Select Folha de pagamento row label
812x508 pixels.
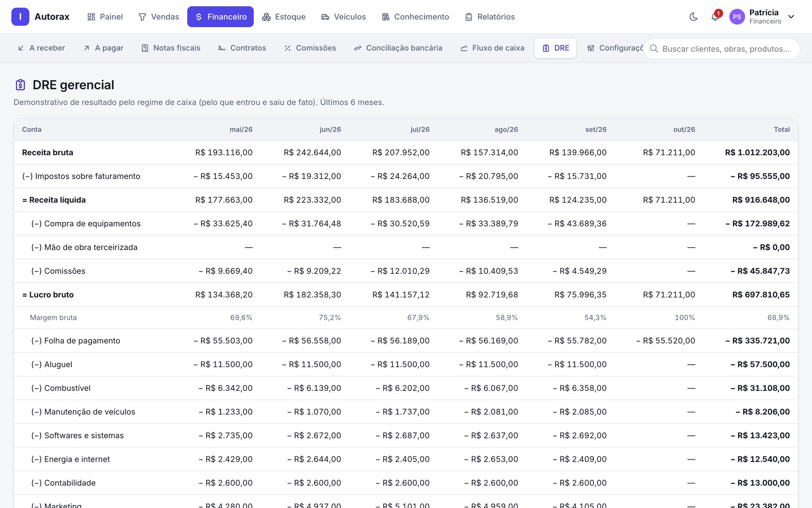tap(76, 341)
